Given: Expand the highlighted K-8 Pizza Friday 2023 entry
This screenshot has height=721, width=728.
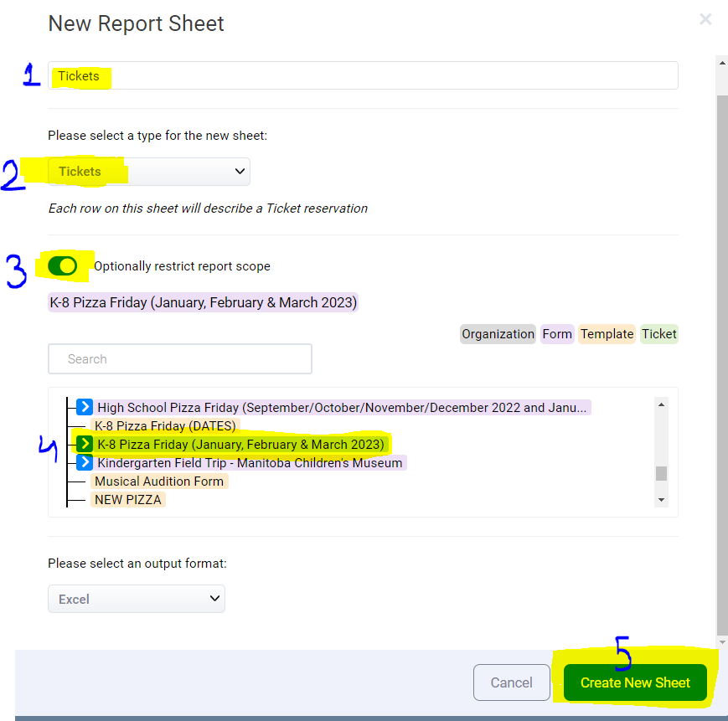Looking at the screenshot, I should (84, 444).
